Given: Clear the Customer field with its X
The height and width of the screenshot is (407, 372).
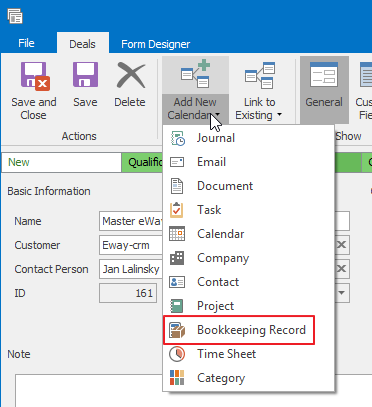Looking at the screenshot, I should 341,245.
